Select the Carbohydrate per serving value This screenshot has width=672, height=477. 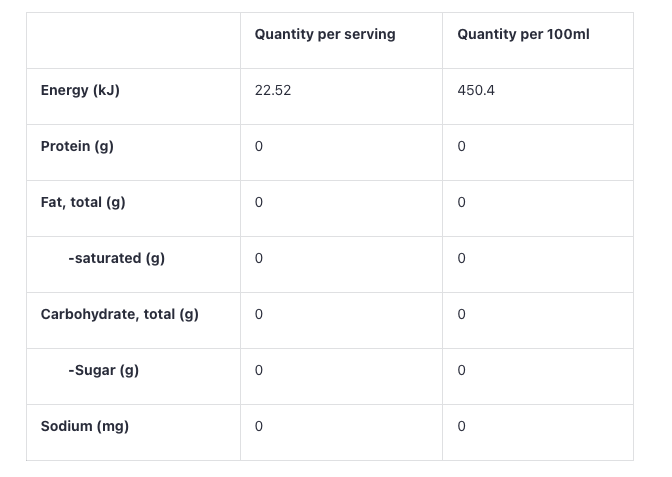(259, 315)
